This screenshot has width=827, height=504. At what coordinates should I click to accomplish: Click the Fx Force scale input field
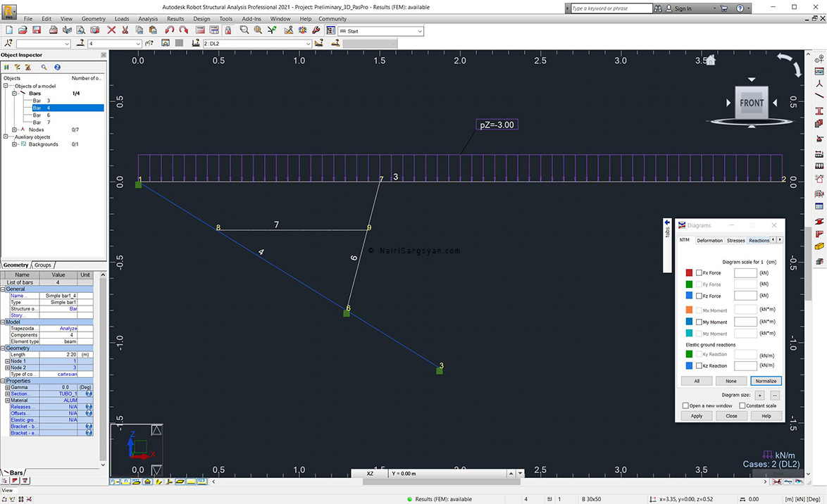pos(746,273)
